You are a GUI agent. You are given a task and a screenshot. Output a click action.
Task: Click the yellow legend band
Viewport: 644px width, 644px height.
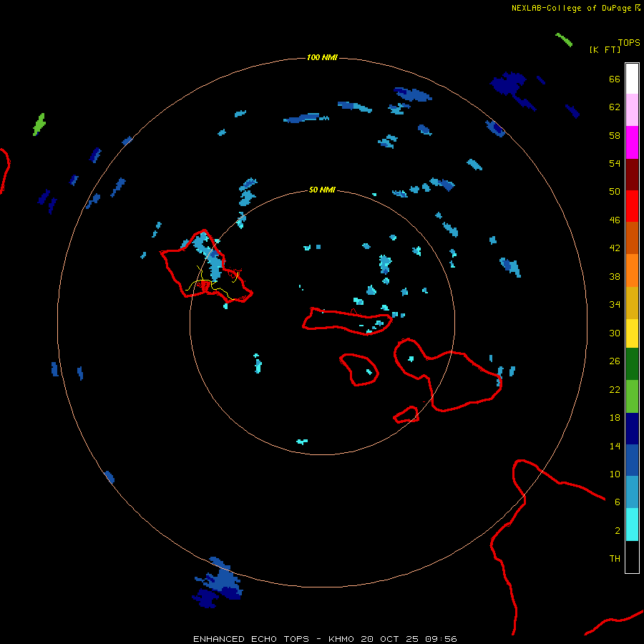coord(632,333)
